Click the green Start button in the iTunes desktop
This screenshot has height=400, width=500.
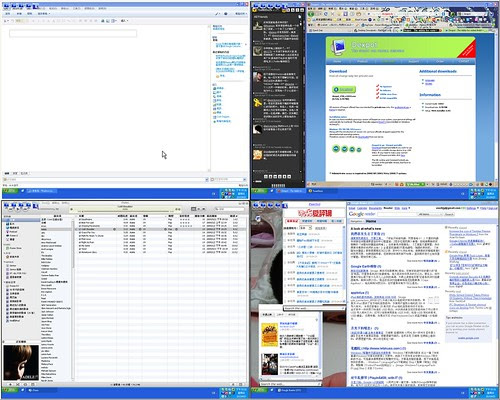(x=10, y=390)
